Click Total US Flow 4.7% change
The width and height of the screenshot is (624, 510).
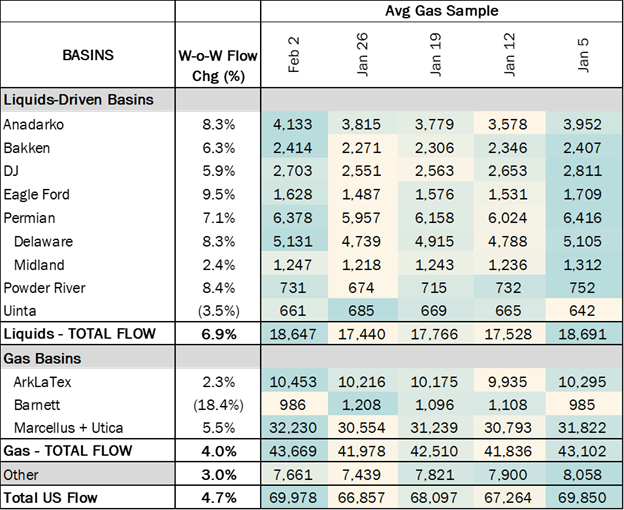219,498
